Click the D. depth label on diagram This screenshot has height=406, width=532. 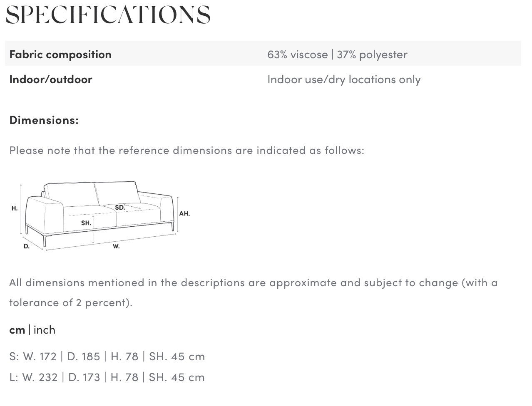click(x=26, y=246)
